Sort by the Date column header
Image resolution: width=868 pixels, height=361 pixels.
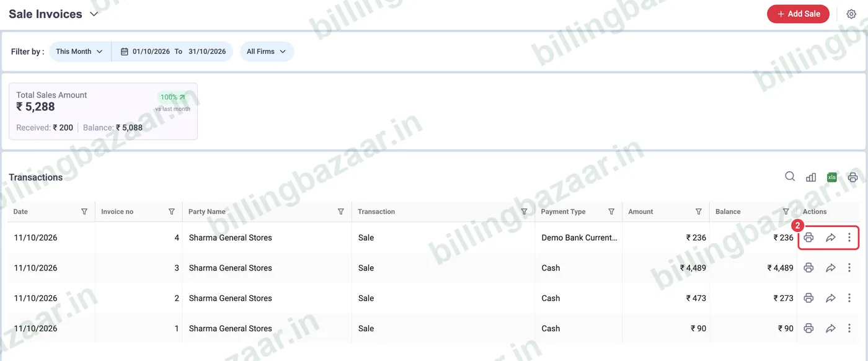click(x=20, y=212)
